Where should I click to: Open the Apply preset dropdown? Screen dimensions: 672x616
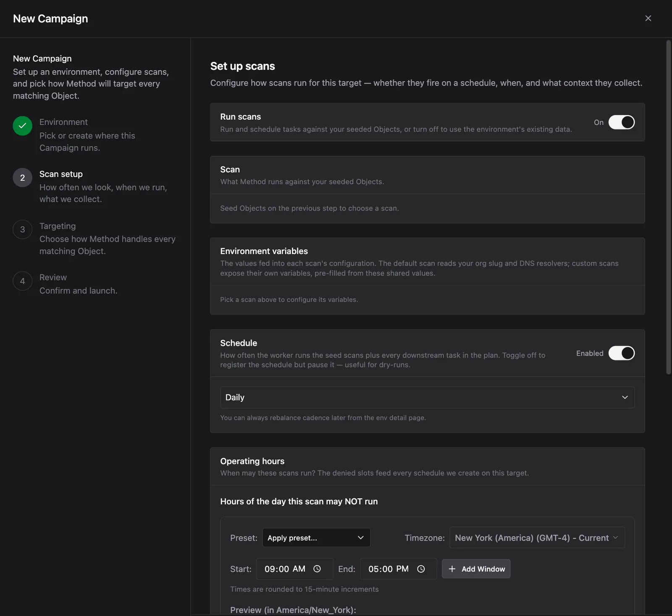(316, 537)
